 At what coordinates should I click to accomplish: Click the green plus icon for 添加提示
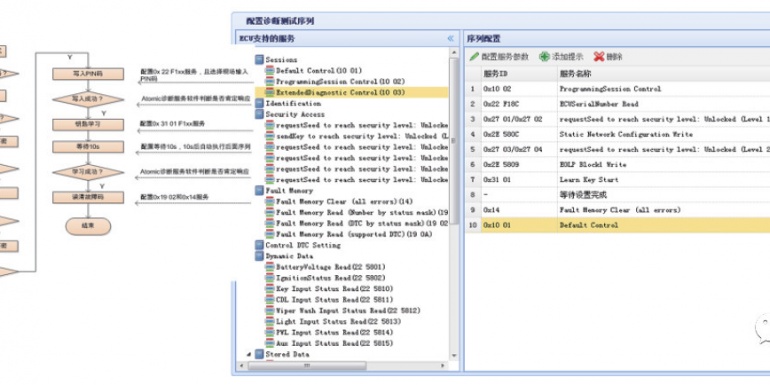pos(544,56)
